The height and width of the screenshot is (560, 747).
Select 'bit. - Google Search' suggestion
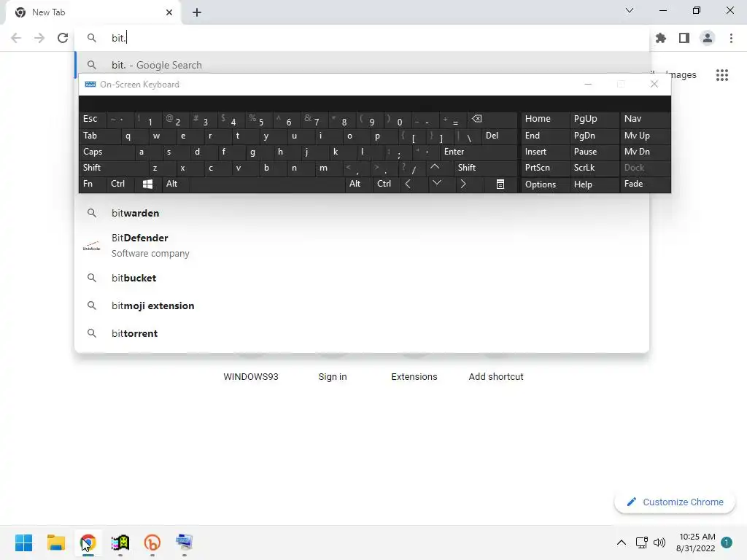pyautogui.click(x=362, y=65)
